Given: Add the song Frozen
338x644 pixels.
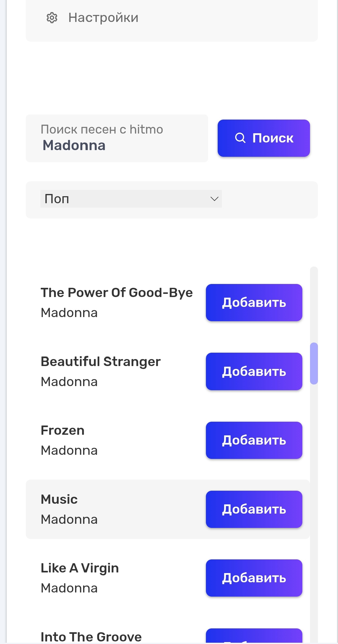Looking at the screenshot, I should tap(254, 440).
